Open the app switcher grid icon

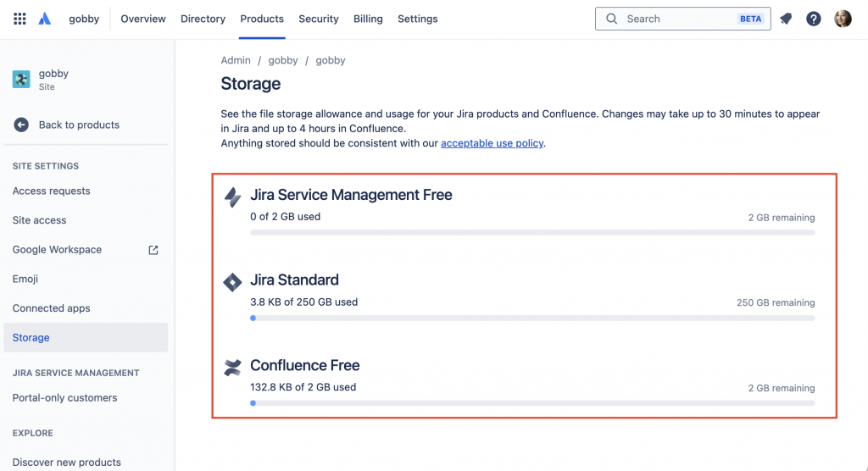point(19,19)
